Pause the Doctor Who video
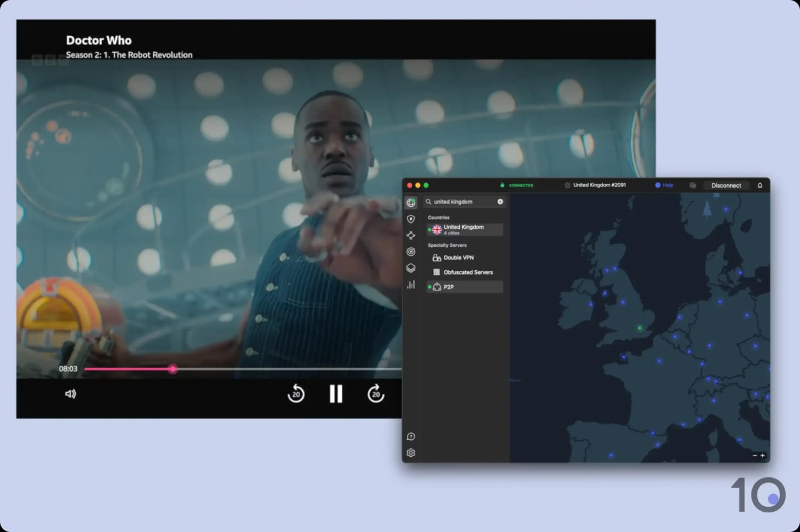 (336, 394)
